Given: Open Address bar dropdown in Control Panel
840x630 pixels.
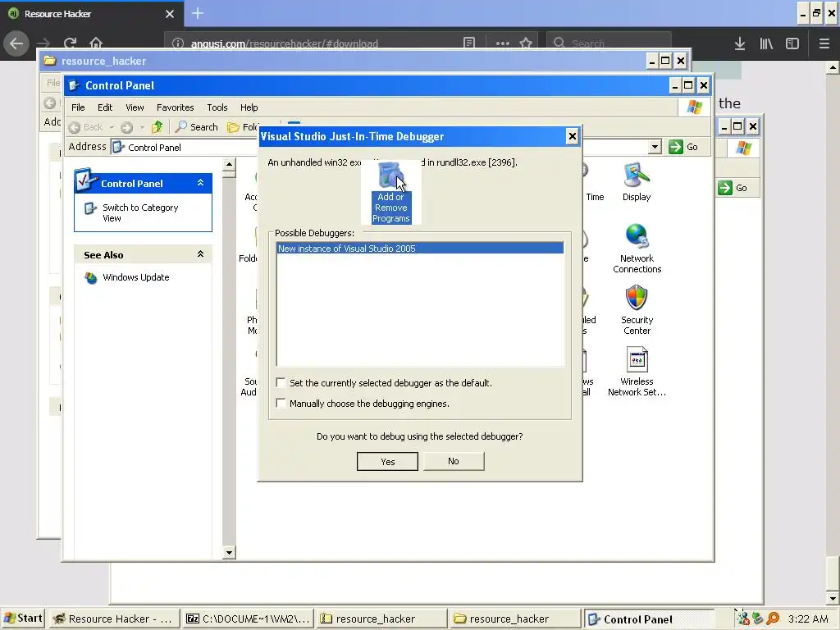Looking at the screenshot, I should tap(655, 147).
